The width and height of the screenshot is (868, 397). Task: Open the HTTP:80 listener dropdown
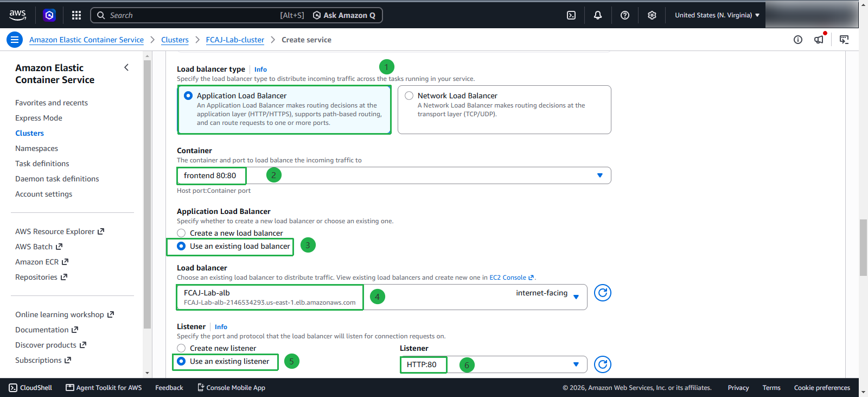tap(494, 364)
